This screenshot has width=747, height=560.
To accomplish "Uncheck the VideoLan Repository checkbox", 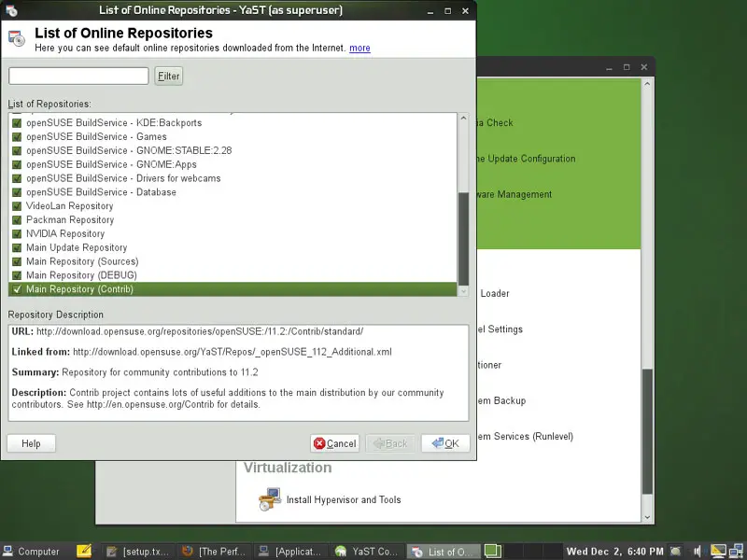I will point(17,206).
